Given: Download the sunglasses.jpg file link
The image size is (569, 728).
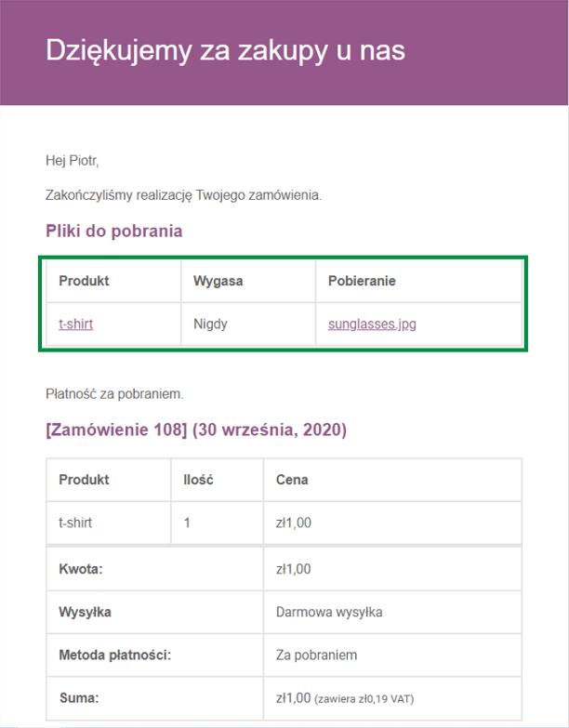Looking at the screenshot, I should (x=372, y=324).
